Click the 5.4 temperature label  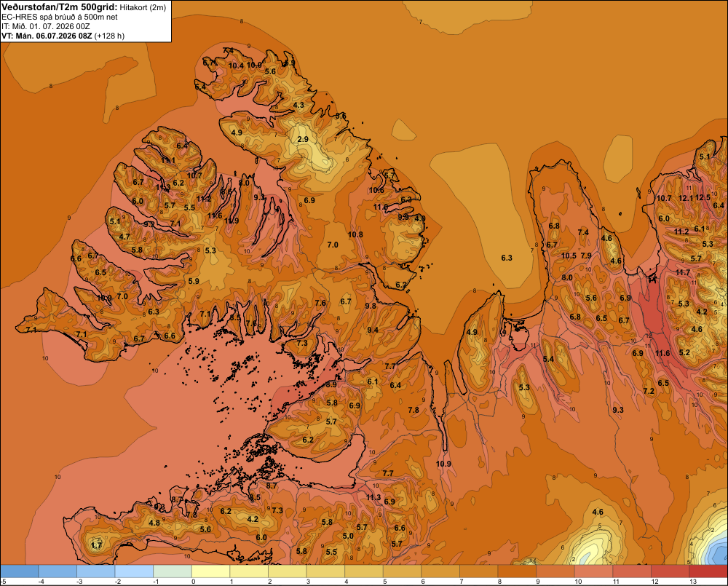tap(548, 359)
